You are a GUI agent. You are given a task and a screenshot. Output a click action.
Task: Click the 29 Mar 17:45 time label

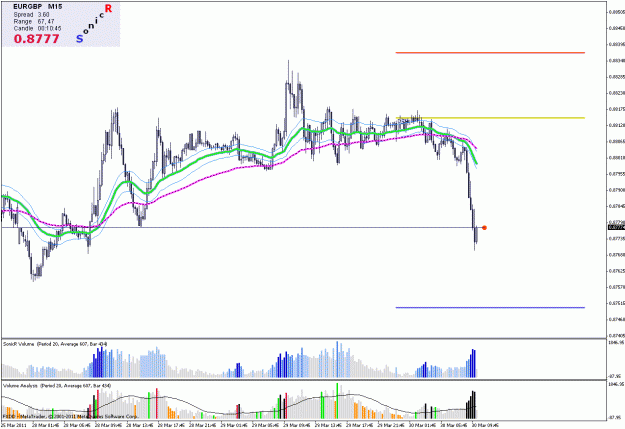[x=361, y=425]
